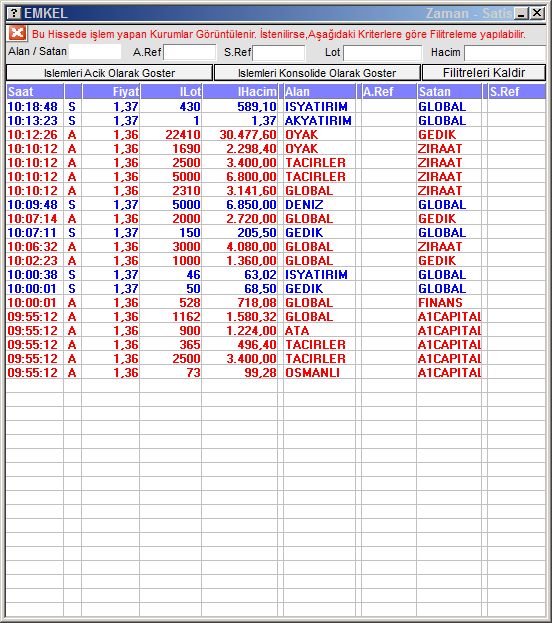Click Filitreleri Kaldir button
Viewport: 552px width, 623px height.
coord(484,73)
